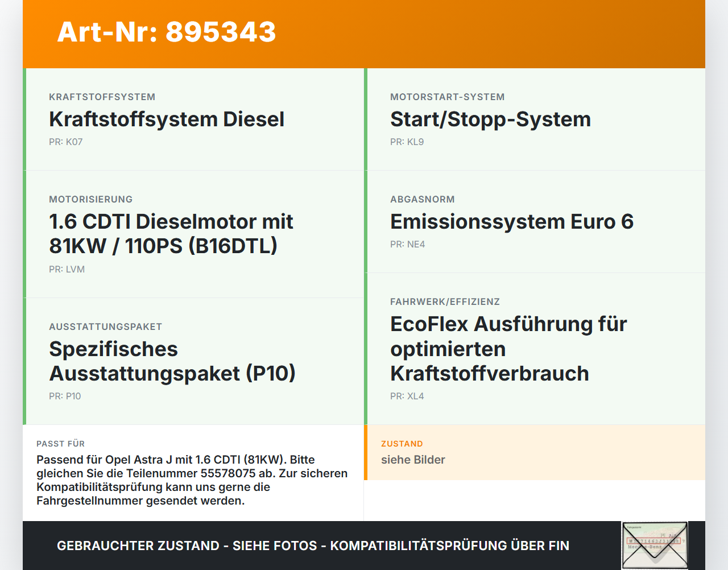The height and width of the screenshot is (570, 728).
Task: Click the 'Passend für Opel Astra J' description
Action: (x=192, y=480)
